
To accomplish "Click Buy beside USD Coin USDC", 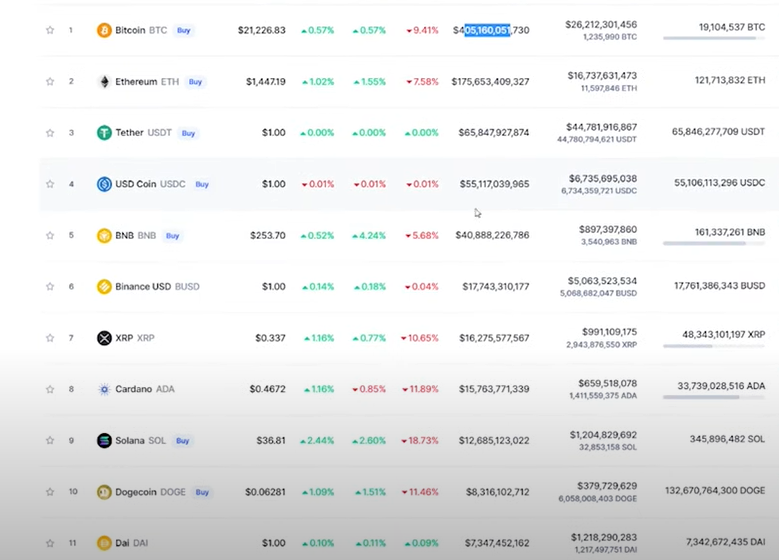I will pos(202,184).
